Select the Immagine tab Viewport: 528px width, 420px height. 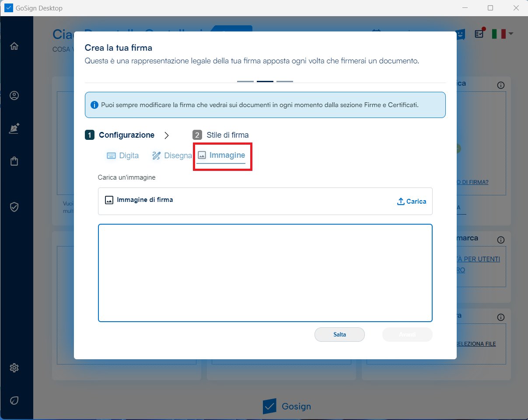point(222,156)
